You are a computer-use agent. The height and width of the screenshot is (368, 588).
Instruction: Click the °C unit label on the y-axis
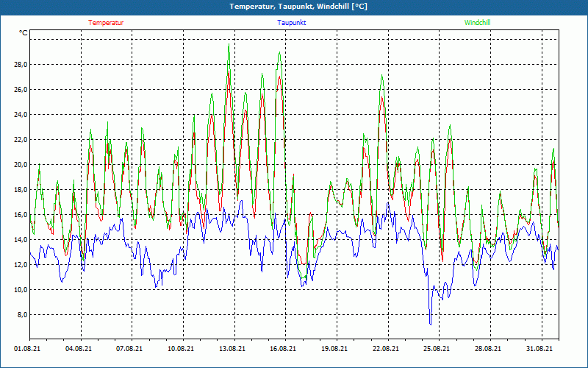24,33
